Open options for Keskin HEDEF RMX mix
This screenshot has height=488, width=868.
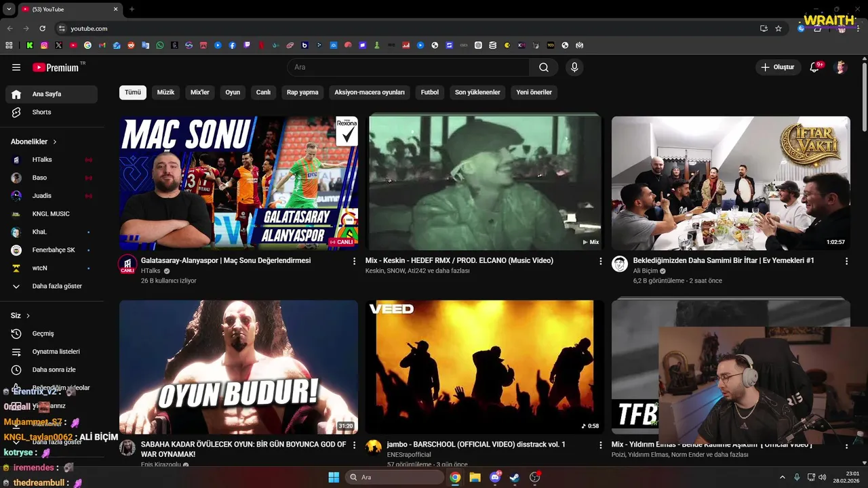(x=600, y=261)
